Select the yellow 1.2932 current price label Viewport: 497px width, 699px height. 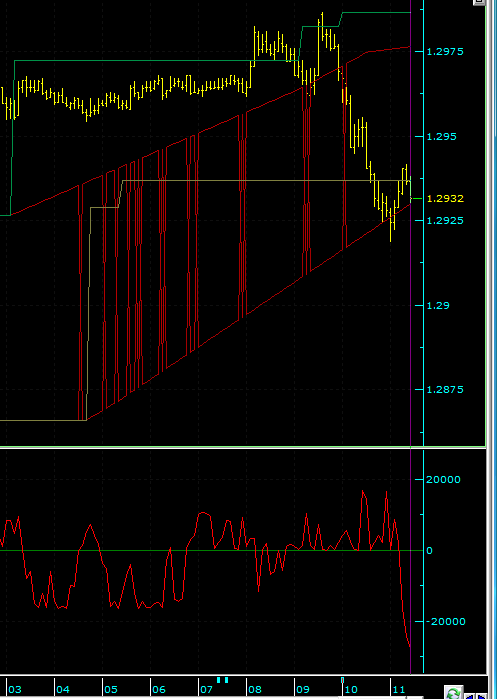click(x=445, y=198)
